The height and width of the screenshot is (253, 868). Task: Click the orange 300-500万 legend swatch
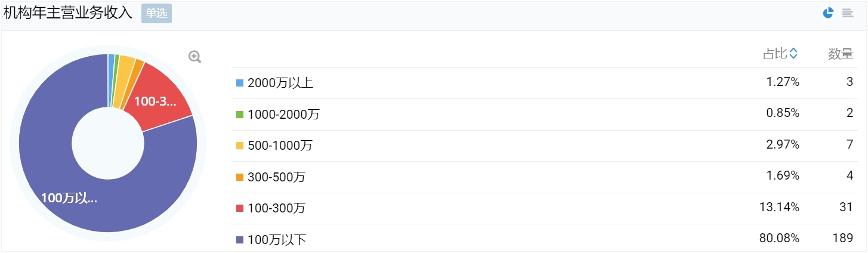pyautogui.click(x=240, y=177)
